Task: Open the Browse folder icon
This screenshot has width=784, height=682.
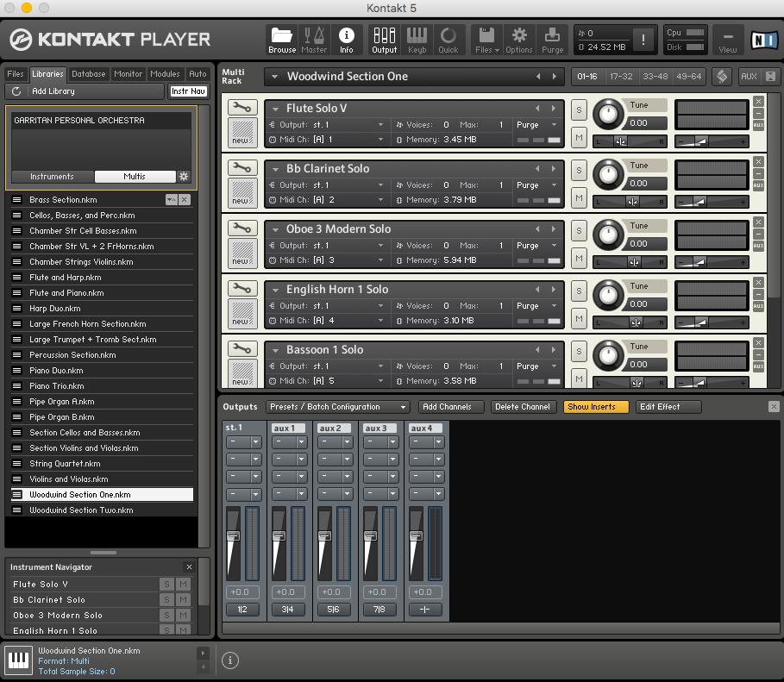Action: point(282,40)
